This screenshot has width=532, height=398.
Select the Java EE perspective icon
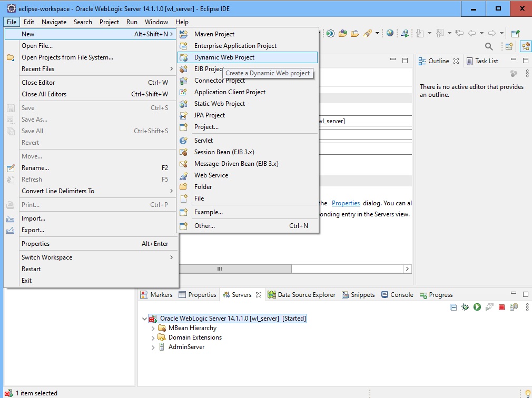(526, 46)
